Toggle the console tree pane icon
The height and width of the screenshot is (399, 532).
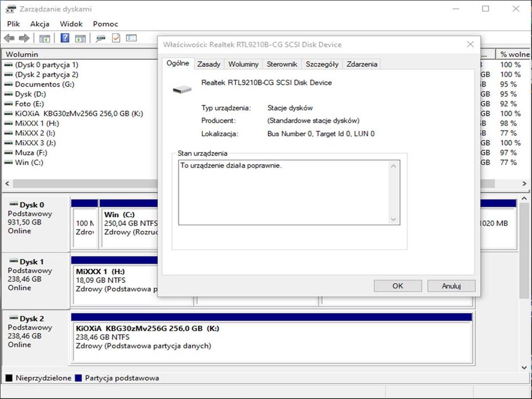44,38
